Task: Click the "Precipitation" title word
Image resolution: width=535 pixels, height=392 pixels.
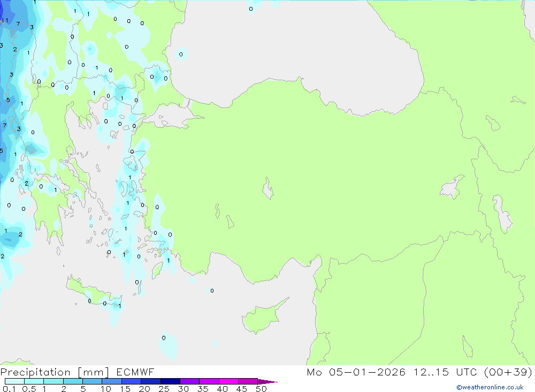Action: 35,372
